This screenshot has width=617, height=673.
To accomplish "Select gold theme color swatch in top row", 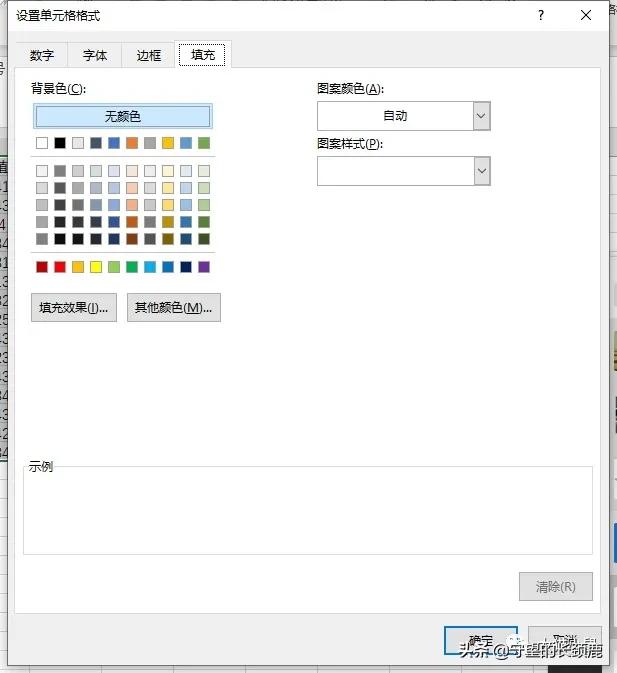I will [x=168, y=143].
